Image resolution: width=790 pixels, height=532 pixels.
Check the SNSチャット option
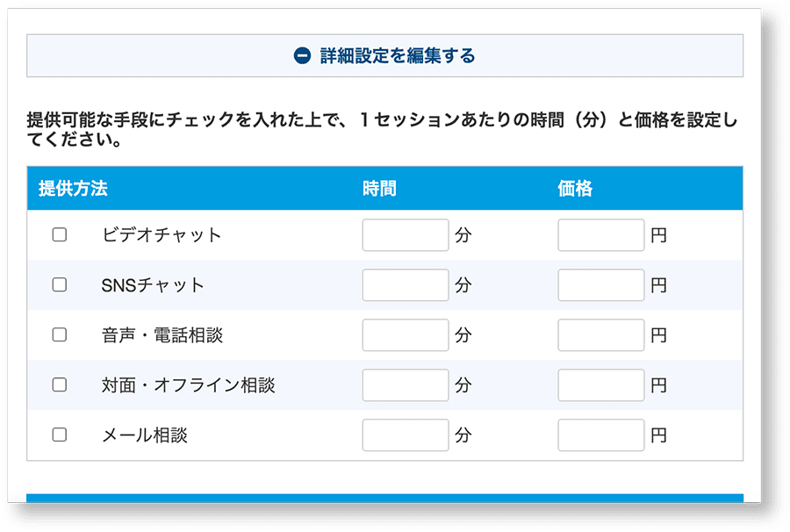60,284
